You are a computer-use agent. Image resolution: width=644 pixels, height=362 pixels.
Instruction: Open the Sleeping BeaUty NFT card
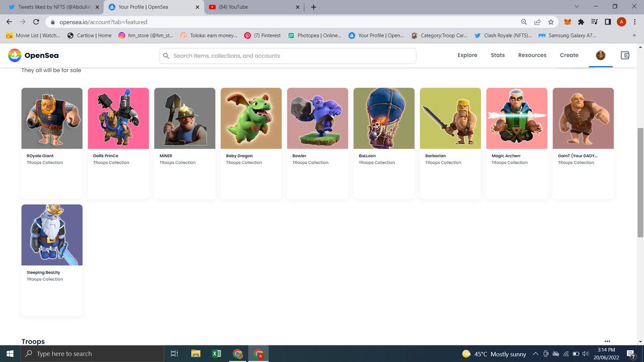click(x=52, y=260)
